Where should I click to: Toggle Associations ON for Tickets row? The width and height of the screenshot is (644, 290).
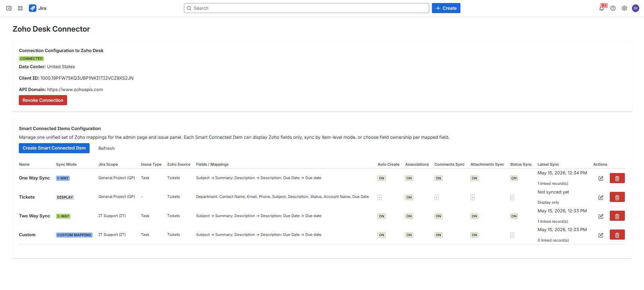[x=409, y=198]
